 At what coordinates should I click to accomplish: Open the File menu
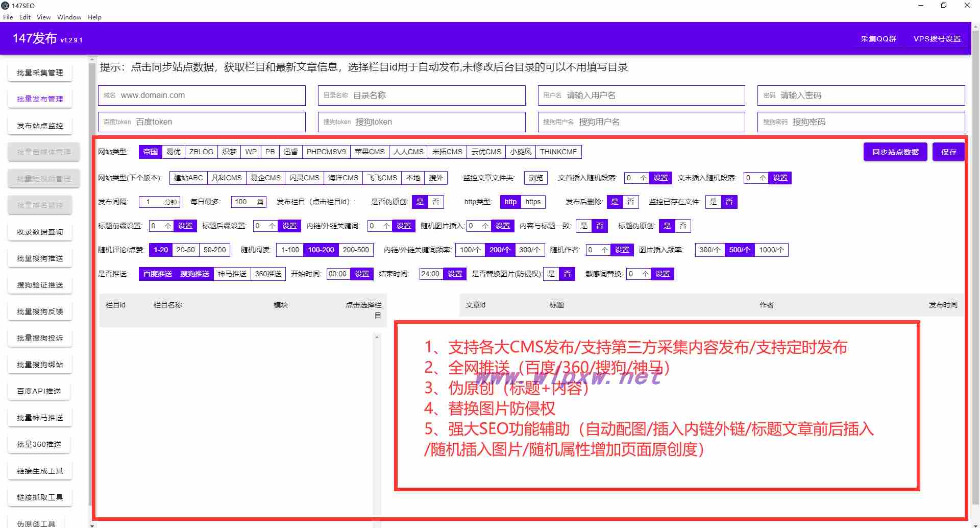click(x=8, y=17)
